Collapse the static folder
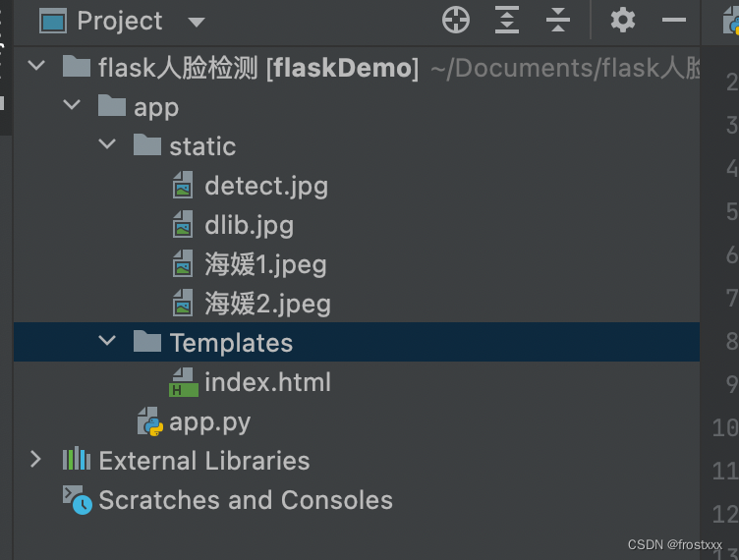 (x=108, y=145)
